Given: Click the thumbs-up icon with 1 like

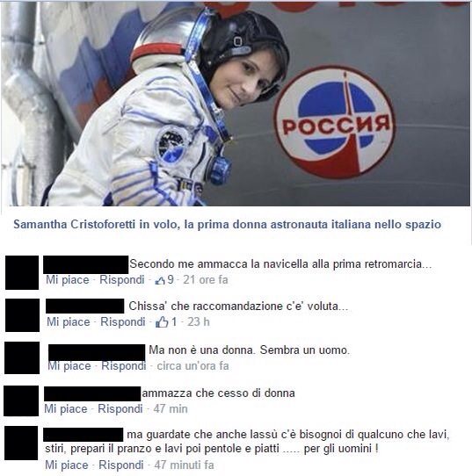Looking at the screenshot, I should (x=162, y=322).
